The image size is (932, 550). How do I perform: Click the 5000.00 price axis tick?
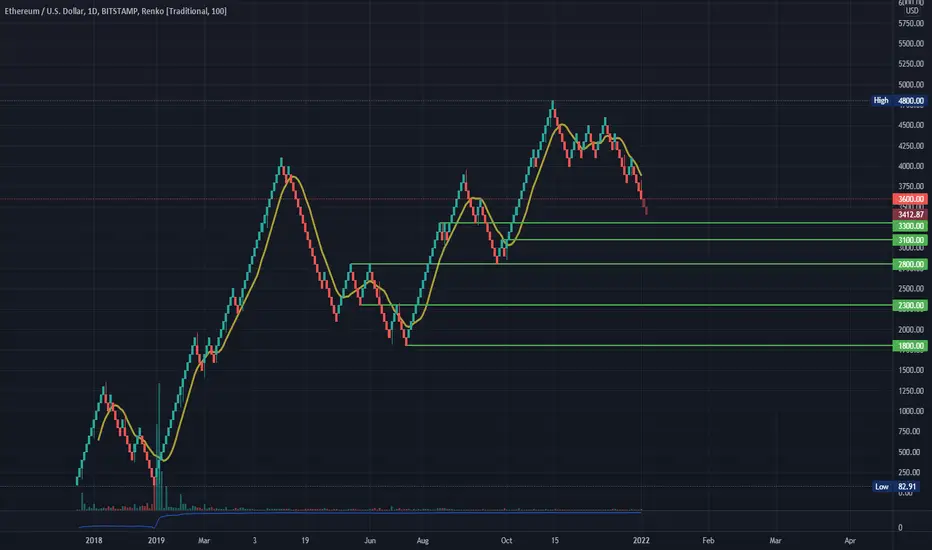911,84
